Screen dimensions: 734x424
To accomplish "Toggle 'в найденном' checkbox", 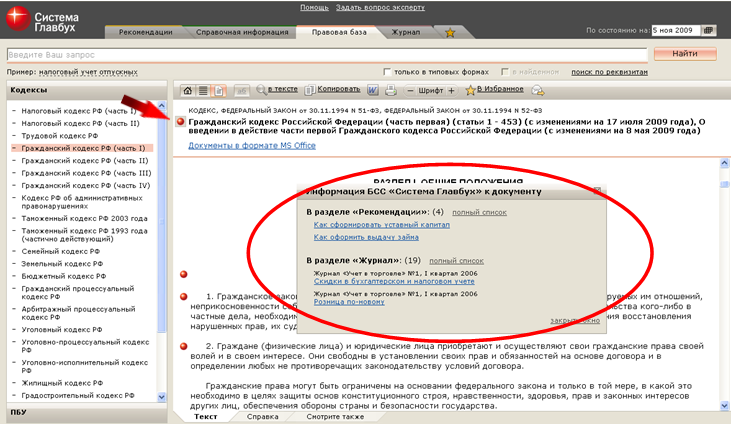I will [x=505, y=72].
